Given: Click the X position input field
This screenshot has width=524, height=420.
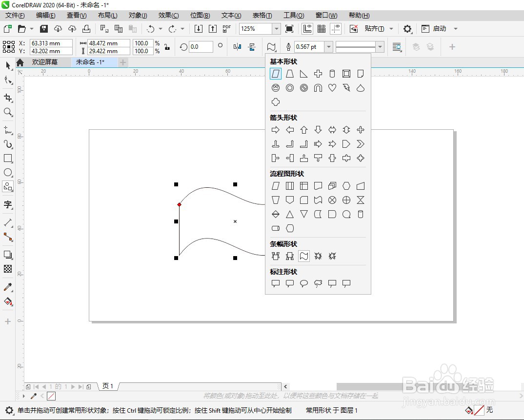Looking at the screenshot, I should pos(51,43).
